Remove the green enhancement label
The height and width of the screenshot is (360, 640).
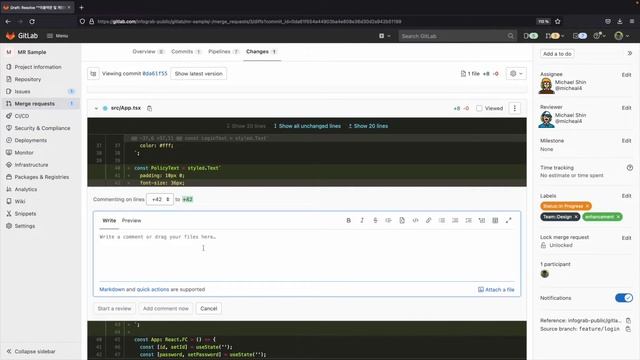(618, 217)
